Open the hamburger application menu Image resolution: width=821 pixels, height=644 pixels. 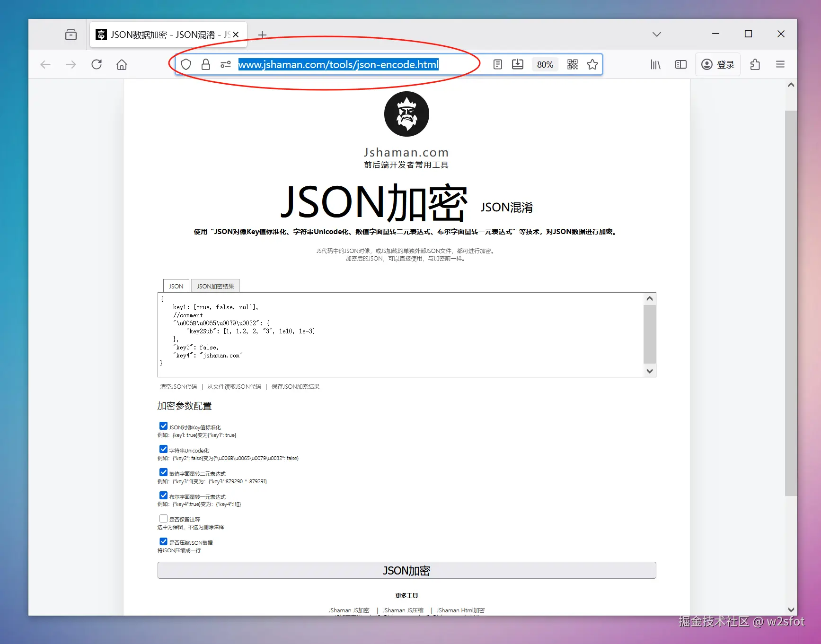tap(780, 64)
